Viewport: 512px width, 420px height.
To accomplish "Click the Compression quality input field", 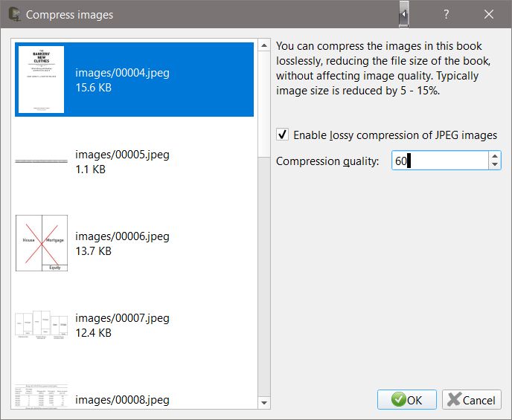I will click(440, 161).
